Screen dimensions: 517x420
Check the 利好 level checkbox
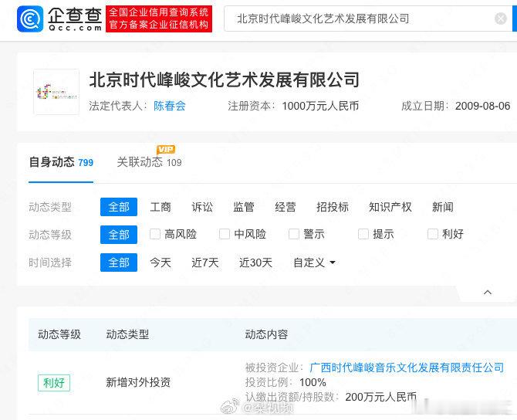pos(433,234)
